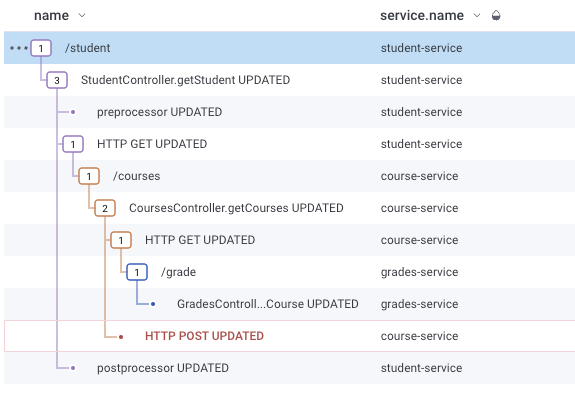Click the name column header
Image resolution: width=575 pixels, height=404 pixels.
pos(51,15)
